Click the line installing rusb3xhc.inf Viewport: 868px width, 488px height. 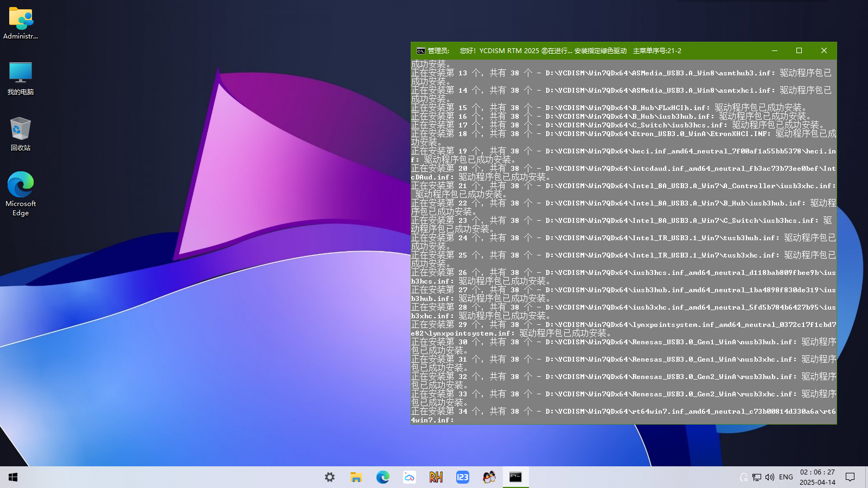click(624, 398)
